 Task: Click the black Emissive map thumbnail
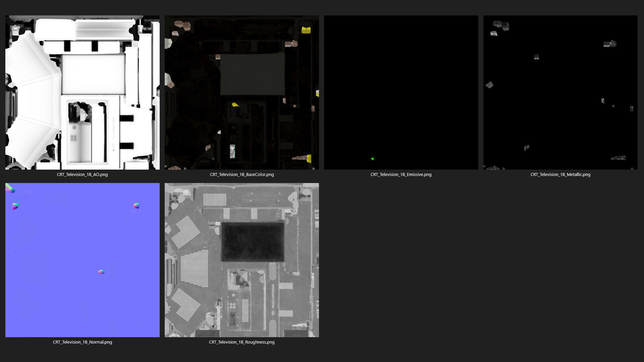pyautogui.click(x=401, y=92)
